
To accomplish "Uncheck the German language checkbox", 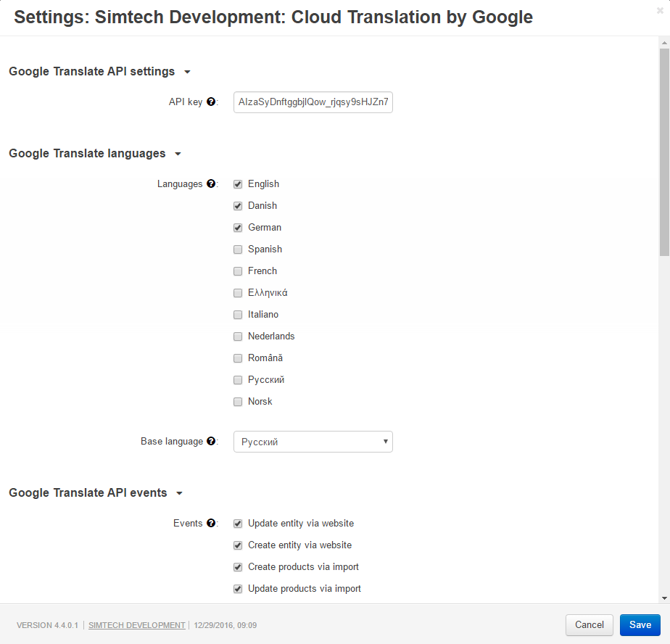I will click(238, 228).
